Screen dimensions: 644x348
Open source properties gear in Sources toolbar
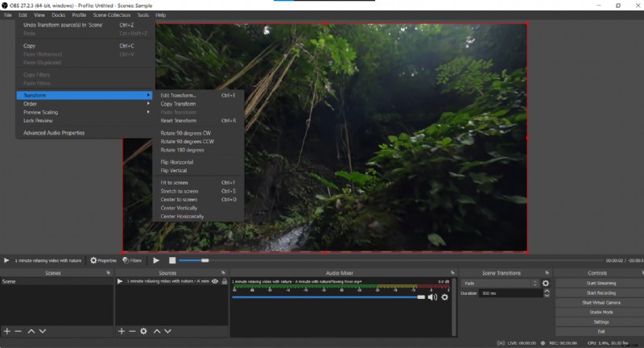143,331
